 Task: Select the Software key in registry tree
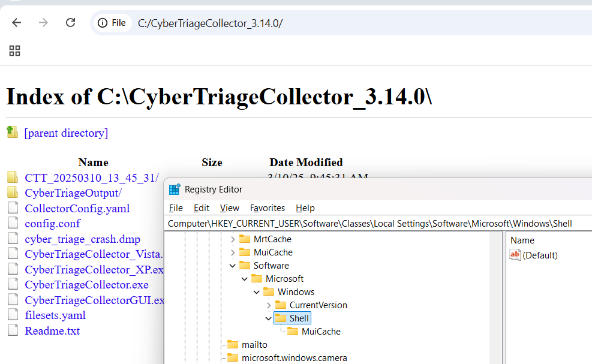271,266
